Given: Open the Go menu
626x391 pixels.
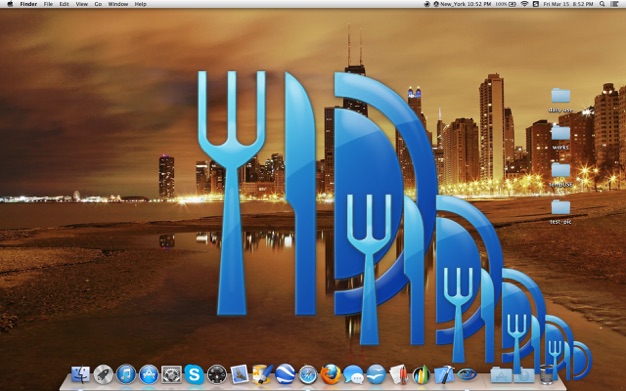Looking at the screenshot, I should click(x=98, y=4).
